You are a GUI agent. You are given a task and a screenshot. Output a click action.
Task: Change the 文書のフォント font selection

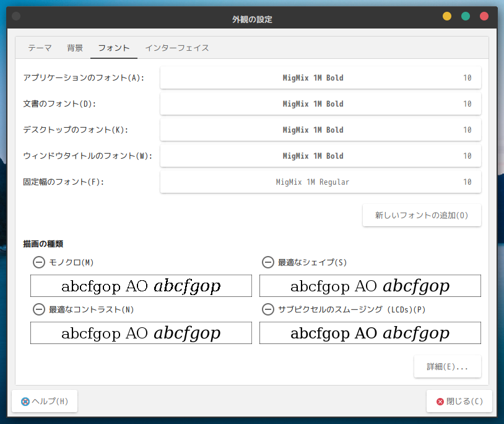point(320,104)
